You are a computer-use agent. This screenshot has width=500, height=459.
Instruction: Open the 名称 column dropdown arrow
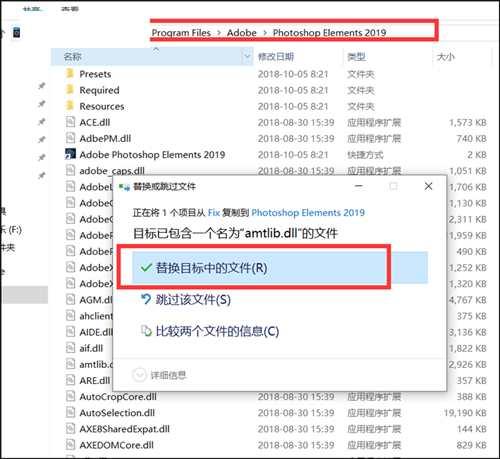point(247,57)
